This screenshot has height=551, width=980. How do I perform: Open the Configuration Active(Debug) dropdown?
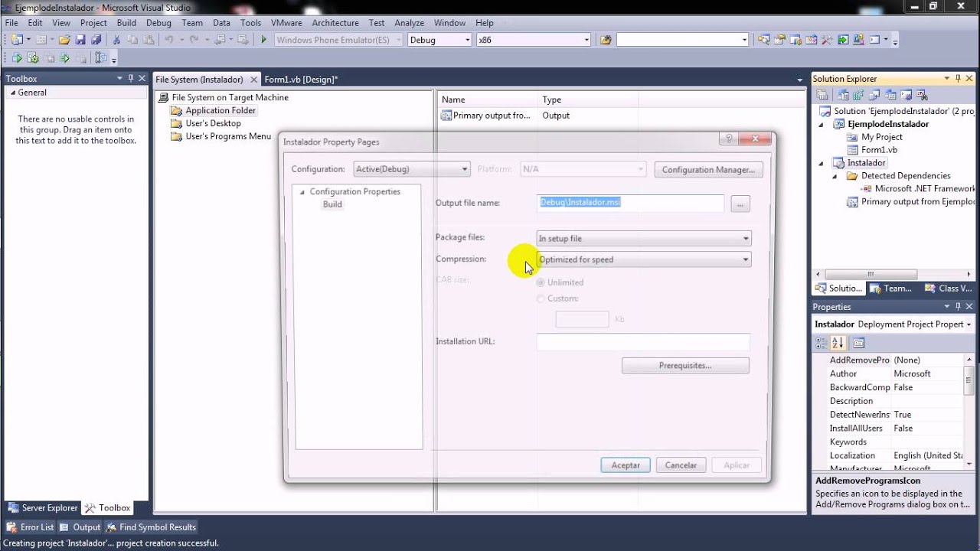coord(411,169)
